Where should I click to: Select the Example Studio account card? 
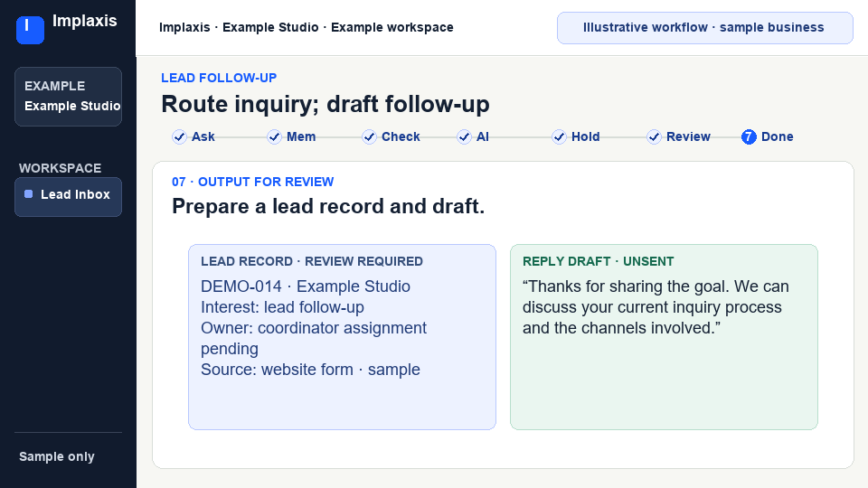click(x=68, y=97)
